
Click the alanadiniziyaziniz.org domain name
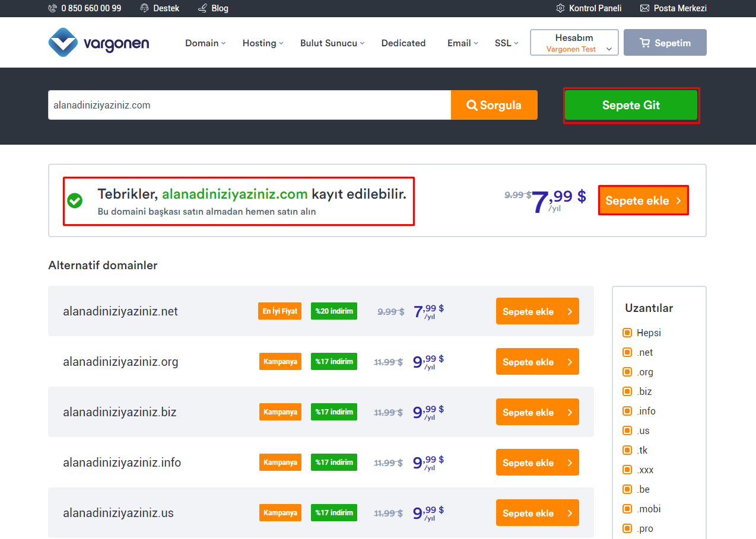pos(120,362)
